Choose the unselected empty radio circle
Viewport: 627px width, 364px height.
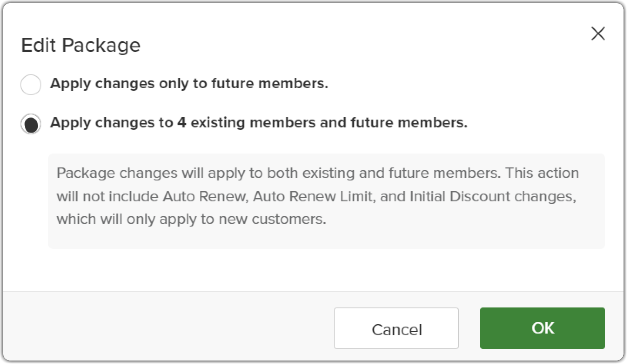pos(31,84)
